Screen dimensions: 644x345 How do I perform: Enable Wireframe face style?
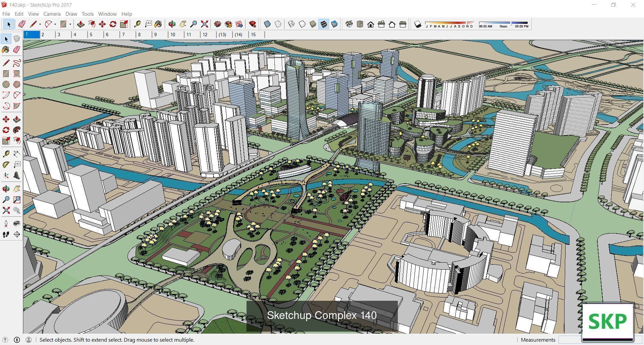(291, 24)
